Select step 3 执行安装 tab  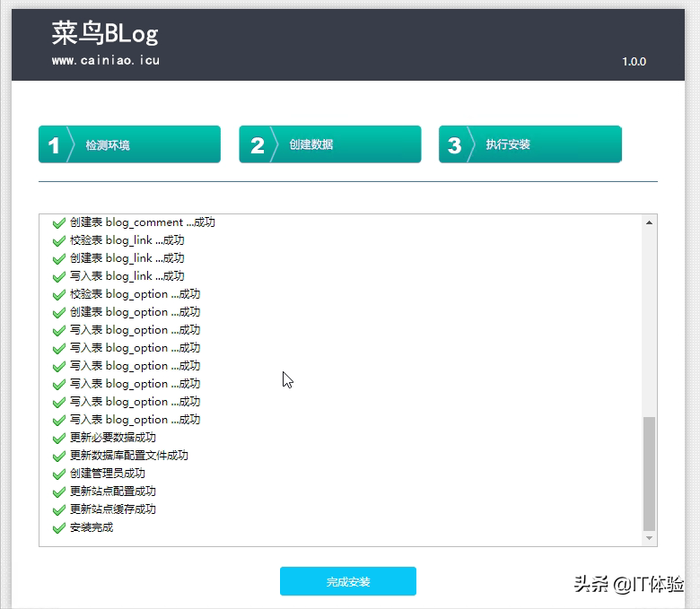(529, 144)
